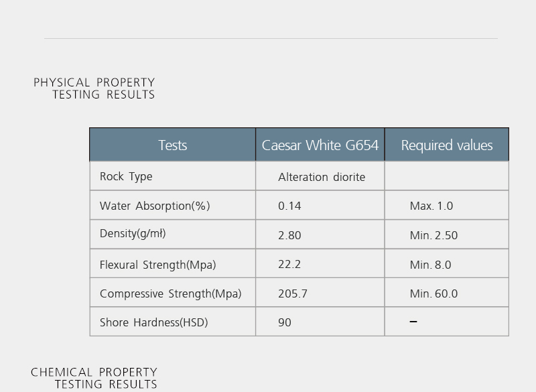The image size is (536, 392).
Task: Click the 22.2 flexural strength value
Action: point(289,264)
